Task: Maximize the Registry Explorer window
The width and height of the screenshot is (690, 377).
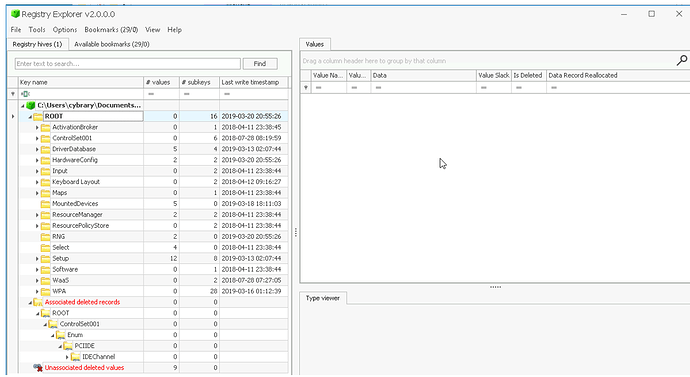Action: (652, 14)
